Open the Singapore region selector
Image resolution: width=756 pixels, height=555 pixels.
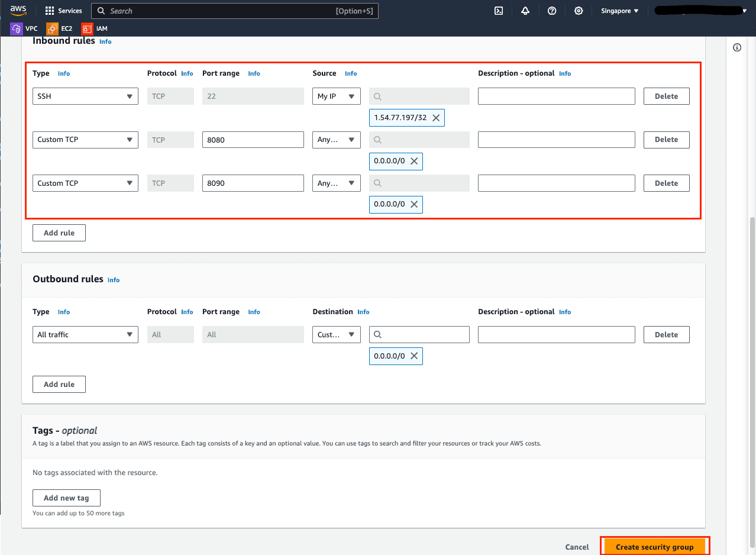[619, 11]
